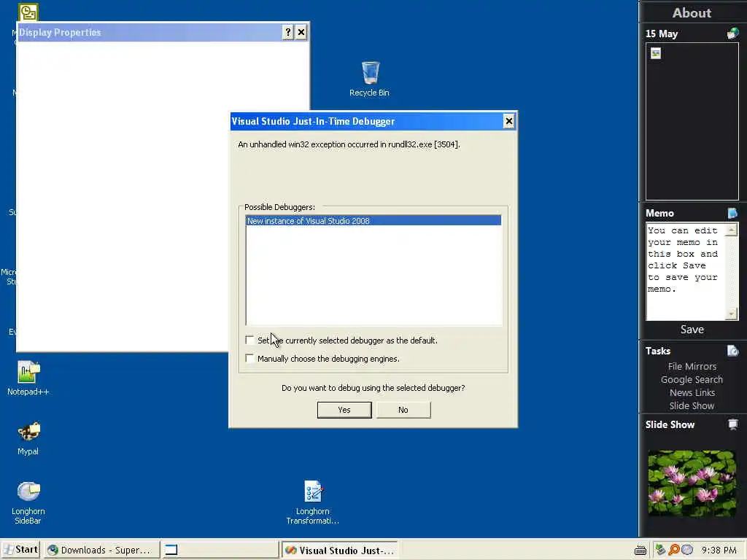Click inside the Memo text box
747x560 pixels.
(x=686, y=272)
